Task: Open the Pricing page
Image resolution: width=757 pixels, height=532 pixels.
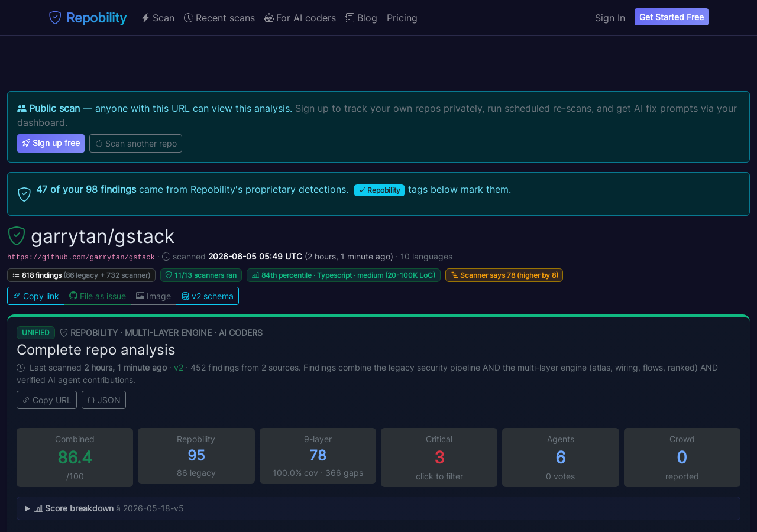Action: click(402, 18)
